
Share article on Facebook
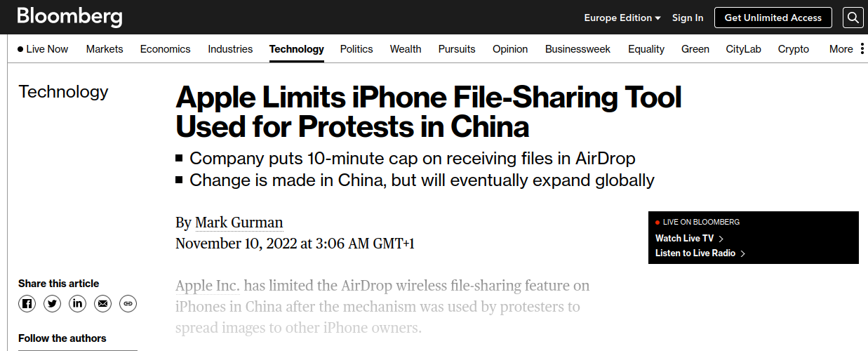pos(27,304)
